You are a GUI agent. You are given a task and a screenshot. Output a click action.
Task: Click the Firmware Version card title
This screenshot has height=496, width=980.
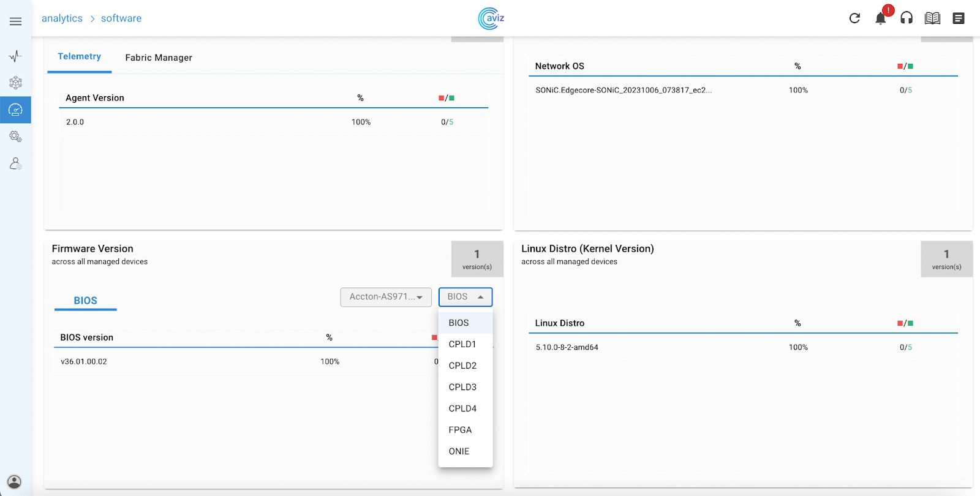click(x=92, y=249)
